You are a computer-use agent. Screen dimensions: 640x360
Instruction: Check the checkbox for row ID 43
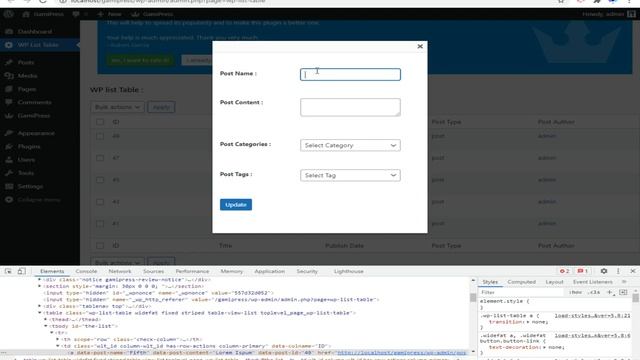100,202
